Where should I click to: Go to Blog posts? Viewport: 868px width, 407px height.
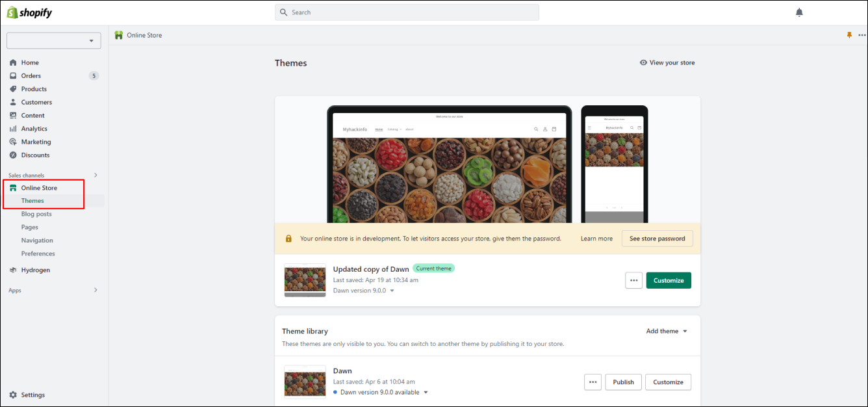[36, 214]
